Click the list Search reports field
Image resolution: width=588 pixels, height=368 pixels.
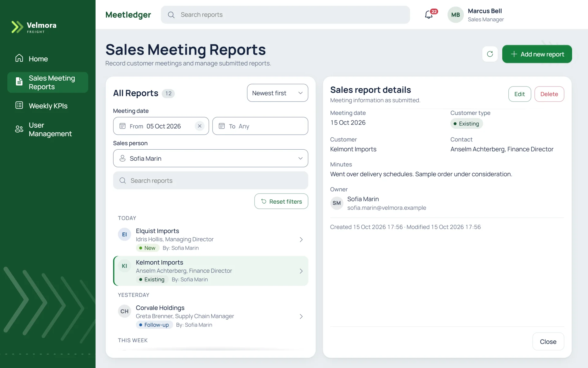click(x=210, y=180)
